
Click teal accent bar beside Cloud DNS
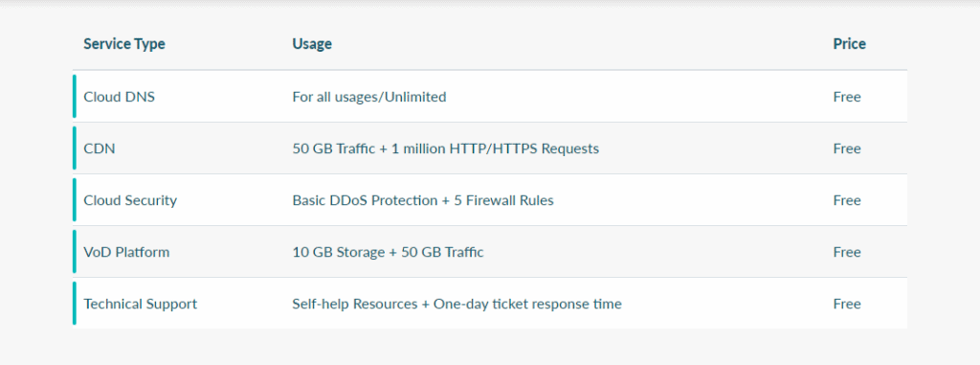[75, 97]
